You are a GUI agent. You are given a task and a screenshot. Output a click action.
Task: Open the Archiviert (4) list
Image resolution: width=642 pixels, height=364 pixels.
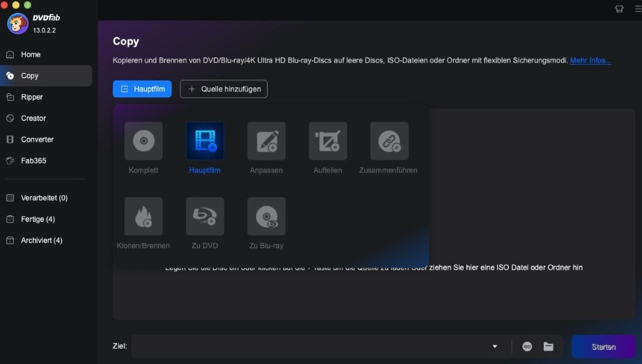[46, 241]
